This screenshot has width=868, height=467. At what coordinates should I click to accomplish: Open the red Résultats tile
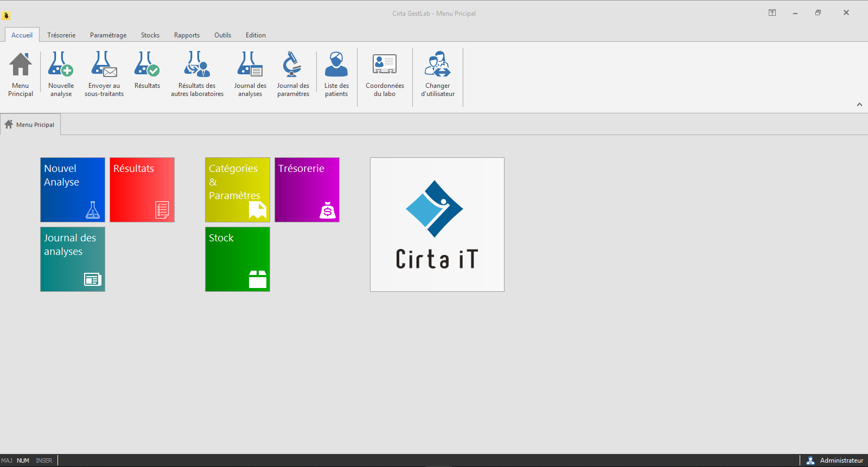click(x=142, y=190)
